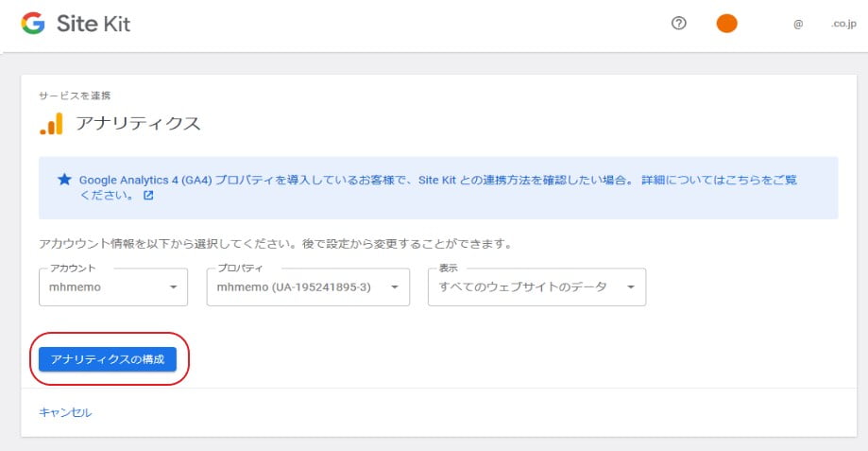This screenshot has height=451, width=868.
Task: Click the orange user avatar
Action: click(x=726, y=25)
